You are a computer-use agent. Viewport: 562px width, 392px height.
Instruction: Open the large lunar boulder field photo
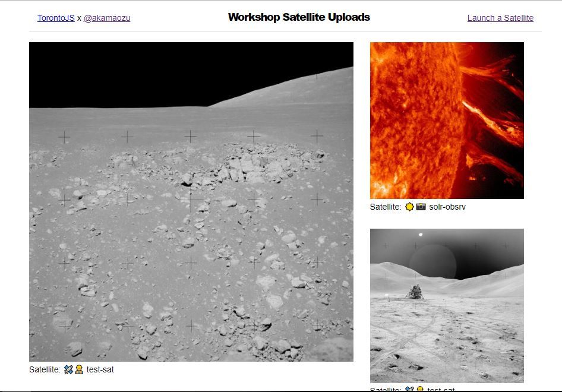191,202
